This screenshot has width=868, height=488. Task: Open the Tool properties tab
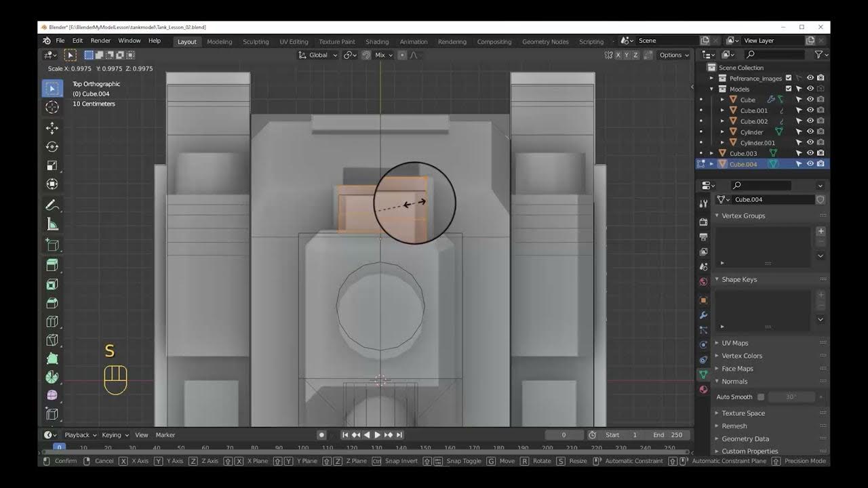pyautogui.click(x=703, y=204)
